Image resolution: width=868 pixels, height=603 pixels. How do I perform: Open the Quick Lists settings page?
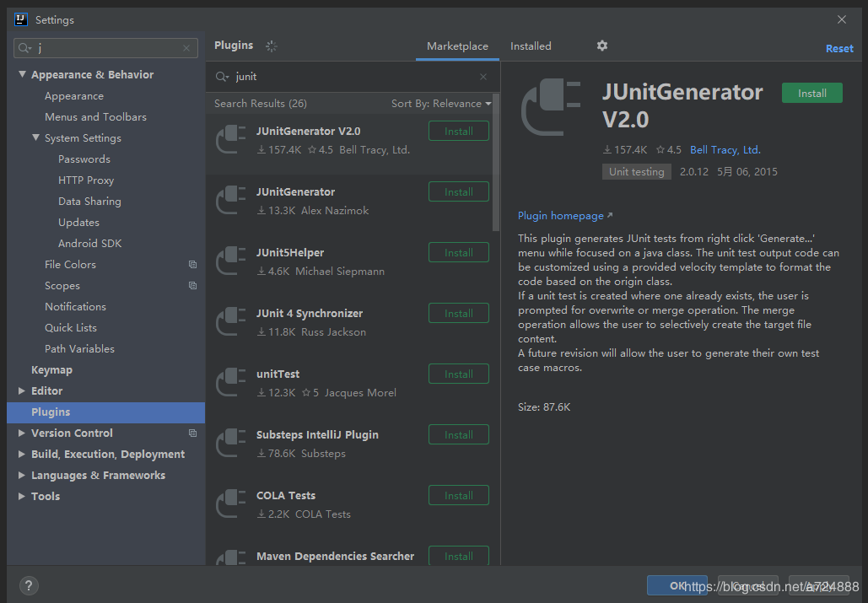point(71,327)
